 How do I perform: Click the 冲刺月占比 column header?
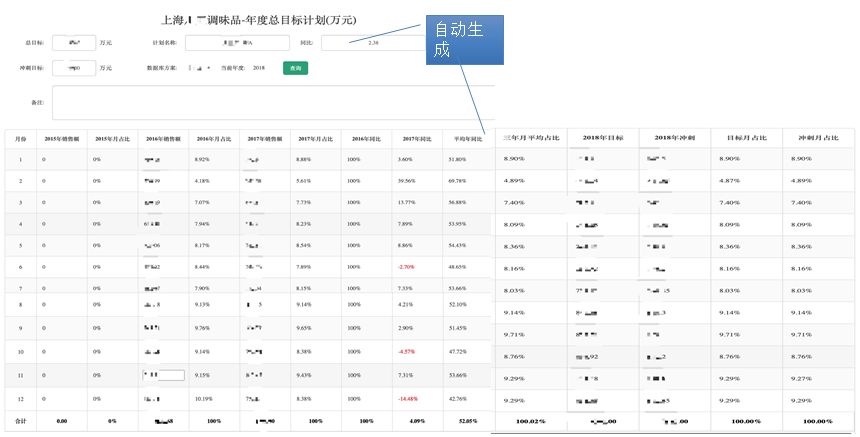coord(818,138)
